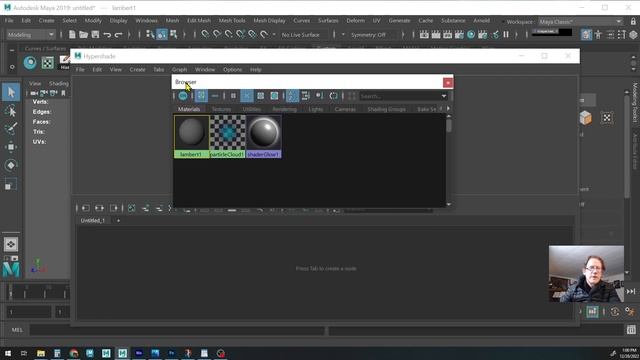Viewport: 640px width, 360px height.
Task: Toggle sort by name button in Browser
Action: [292, 96]
